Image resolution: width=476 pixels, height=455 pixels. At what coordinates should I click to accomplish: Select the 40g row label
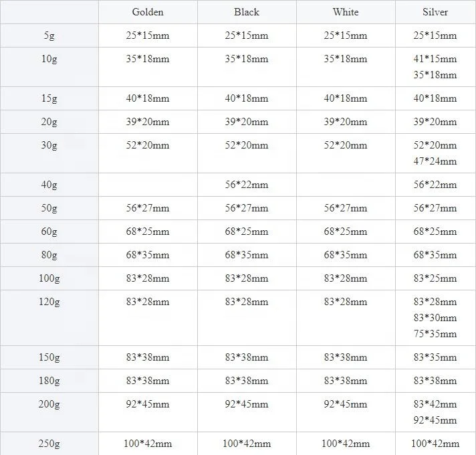click(49, 185)
